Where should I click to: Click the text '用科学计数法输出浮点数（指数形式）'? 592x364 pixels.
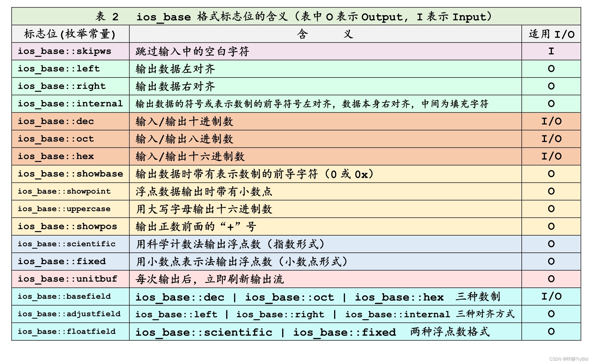(x=231, y=244)
